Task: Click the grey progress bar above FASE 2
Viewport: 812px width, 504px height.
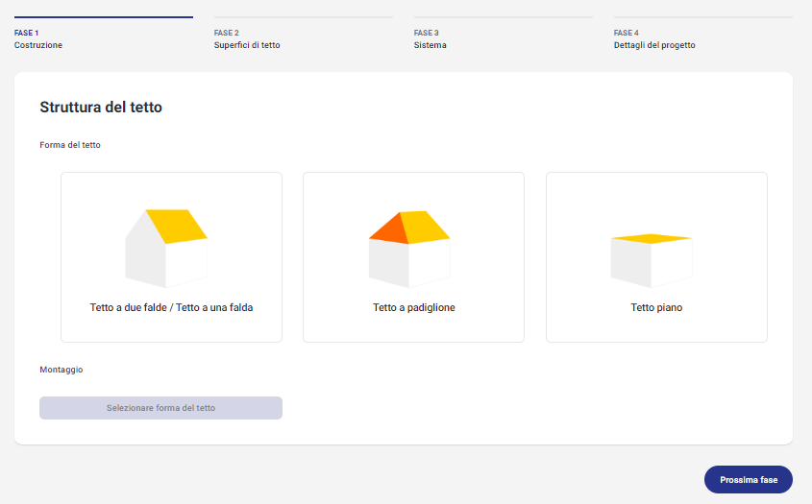Action: click(x=304, y=17)
